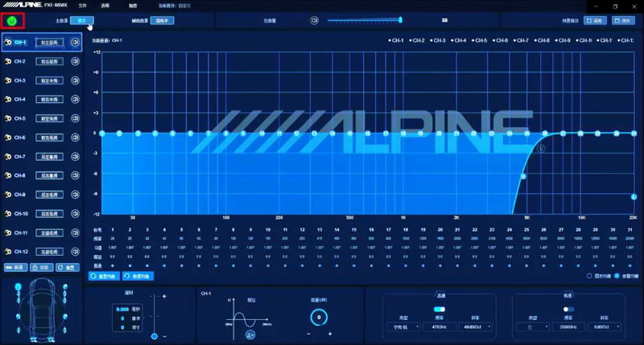Click the yellow icon beside CH-11
The image size is (644, 345).
click(8, 232)
